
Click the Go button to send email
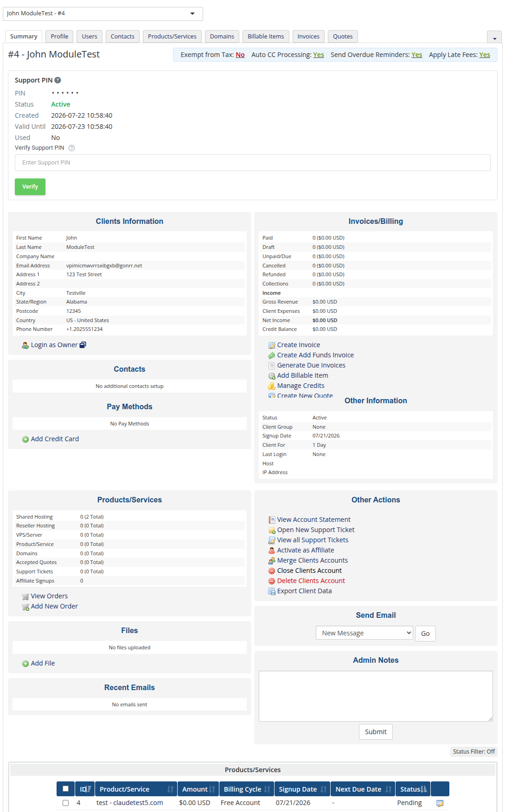point(425,634)
